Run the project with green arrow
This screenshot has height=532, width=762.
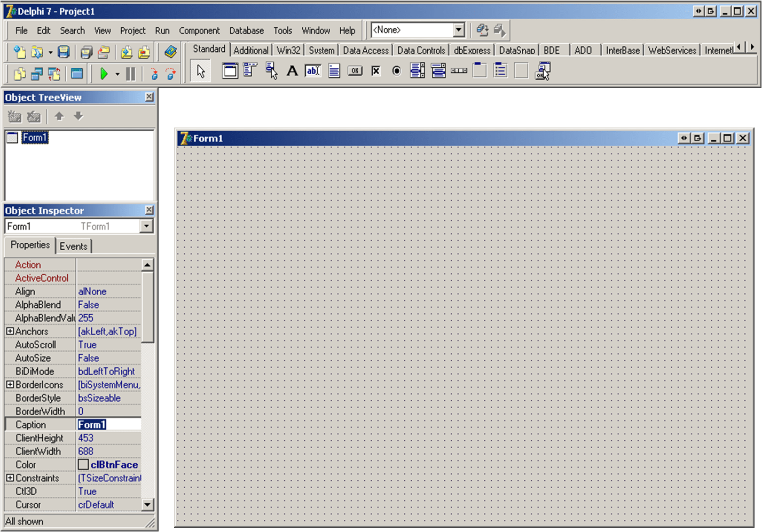(x=104, y=74)
